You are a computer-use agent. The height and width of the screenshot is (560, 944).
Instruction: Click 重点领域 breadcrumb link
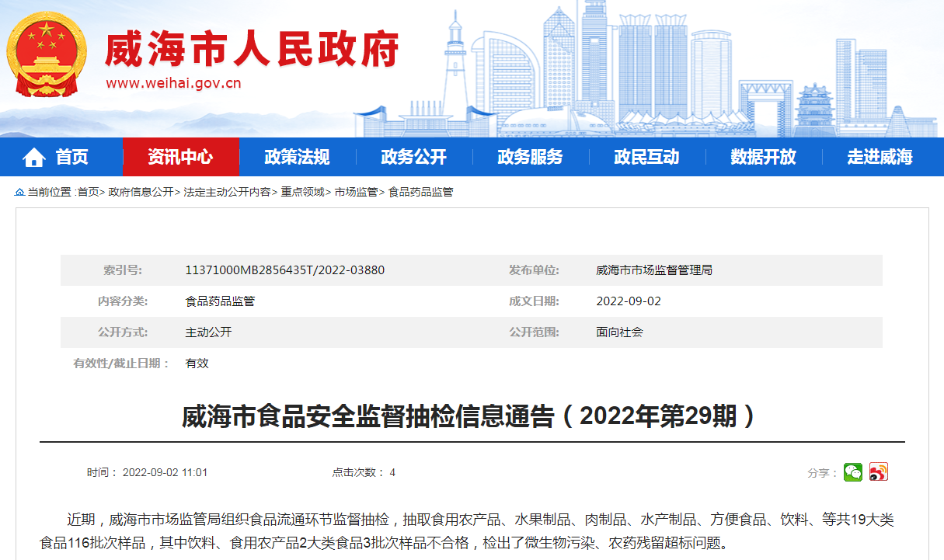(x=302, y=192)
